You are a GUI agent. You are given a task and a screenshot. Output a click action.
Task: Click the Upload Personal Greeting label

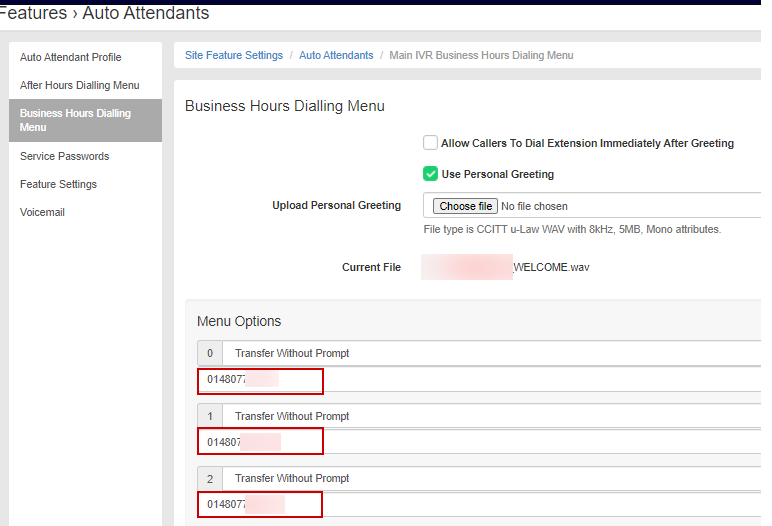(x=337, y=205)
